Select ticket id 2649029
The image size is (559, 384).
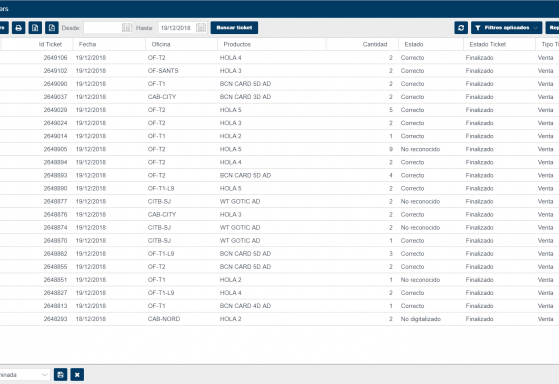tap(55, 110)
